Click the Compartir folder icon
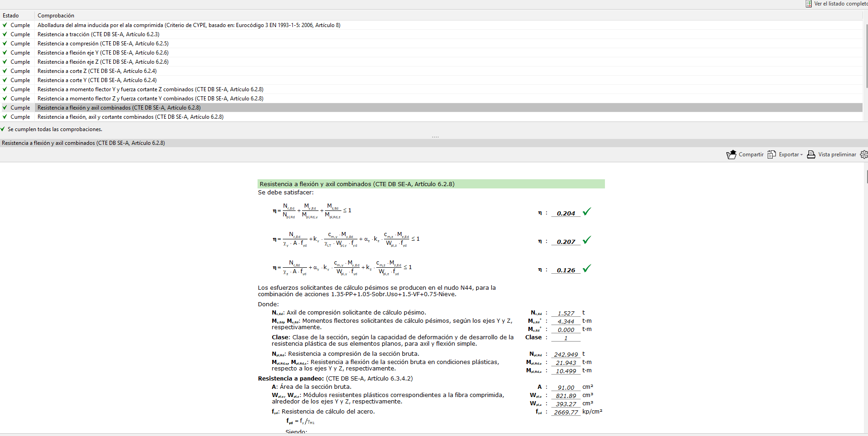Screen dimensions: 868x436 click(x=731, y=155)
